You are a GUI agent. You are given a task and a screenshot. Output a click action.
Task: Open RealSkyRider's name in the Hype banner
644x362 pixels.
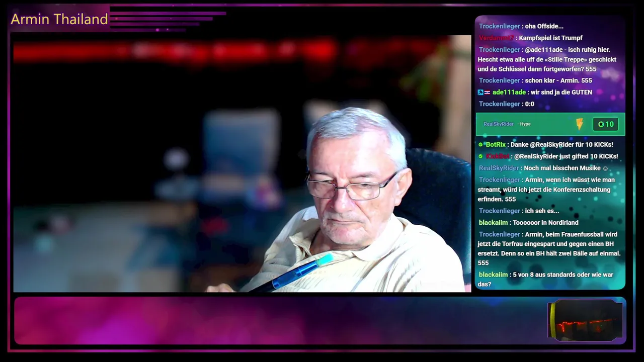click(x=499, y=124)
